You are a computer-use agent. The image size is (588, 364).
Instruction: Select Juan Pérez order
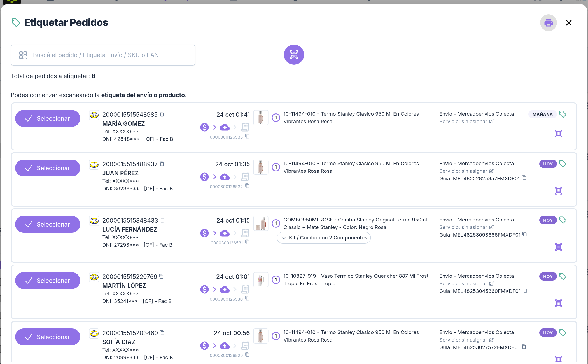coord(48,168)
